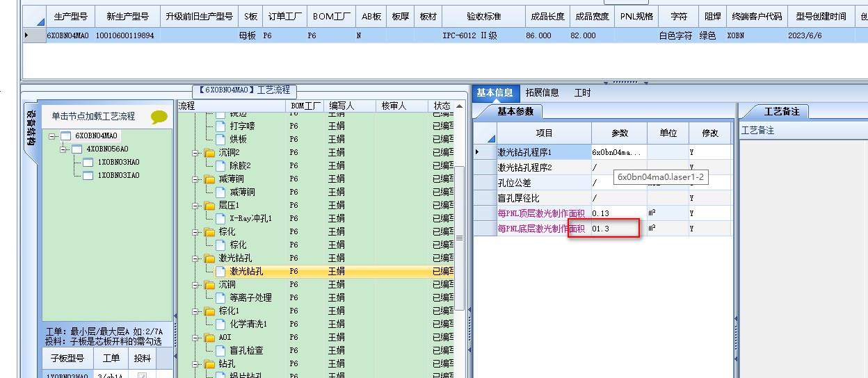Collapse the 沉铜 process group
The image size is (868, 378).
[x=196, y=284]
